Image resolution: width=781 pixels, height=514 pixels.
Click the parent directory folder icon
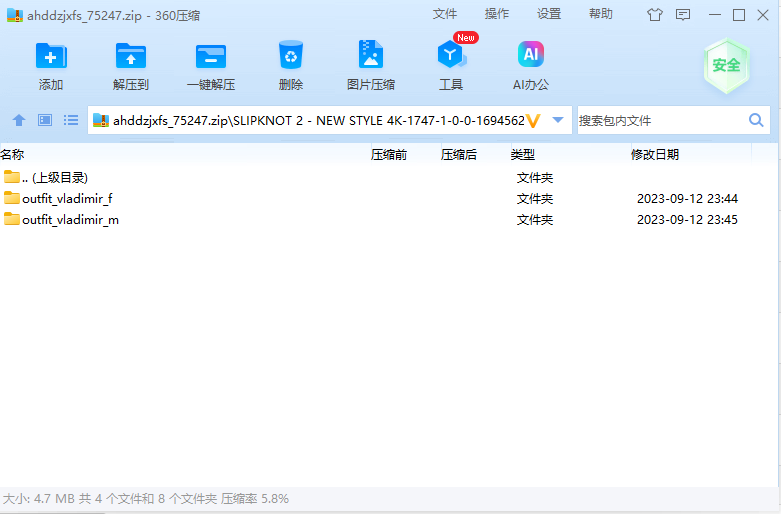(x=11, y=176)
